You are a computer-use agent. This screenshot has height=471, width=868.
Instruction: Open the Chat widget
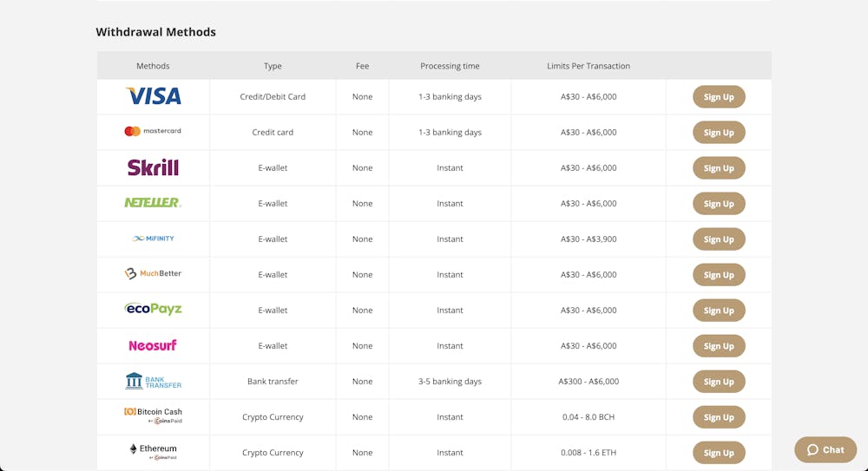[x=825, y=450]
